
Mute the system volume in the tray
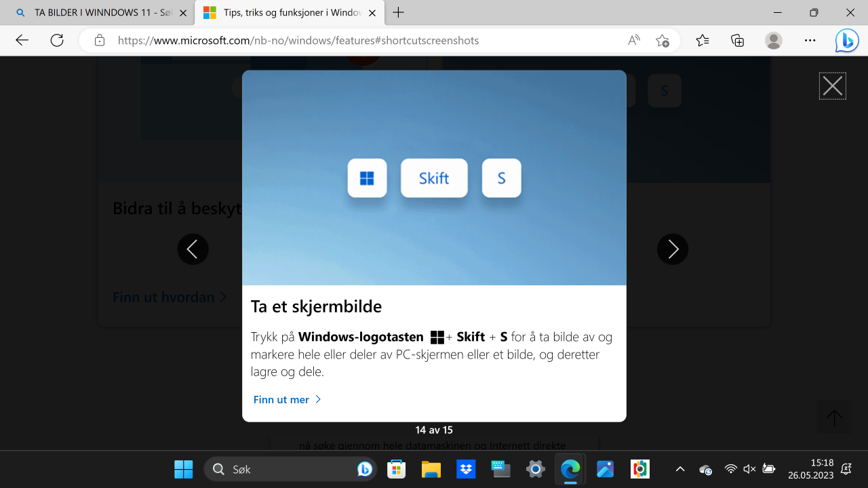[749, 469]
